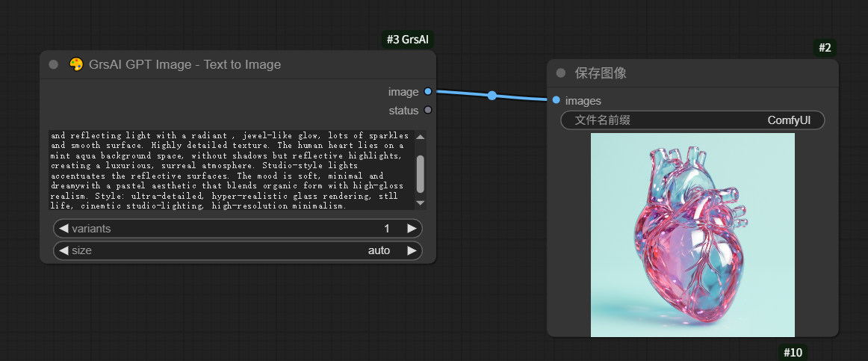Click the palette icon in GrsAI node title
Image resolution: width=868 pixels, height=361 pixels.
pyautogui.click(x=75, y=64)
